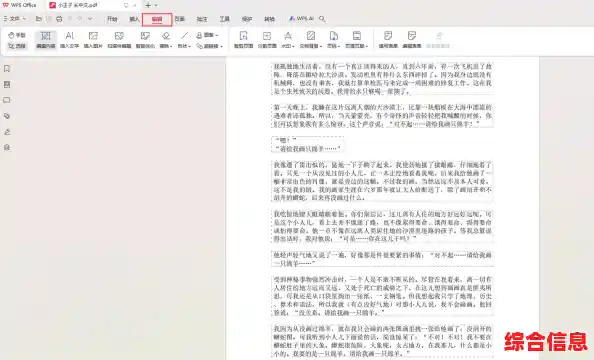Click the open folder icon
The image size is (594, 360).
pos(39,19)
